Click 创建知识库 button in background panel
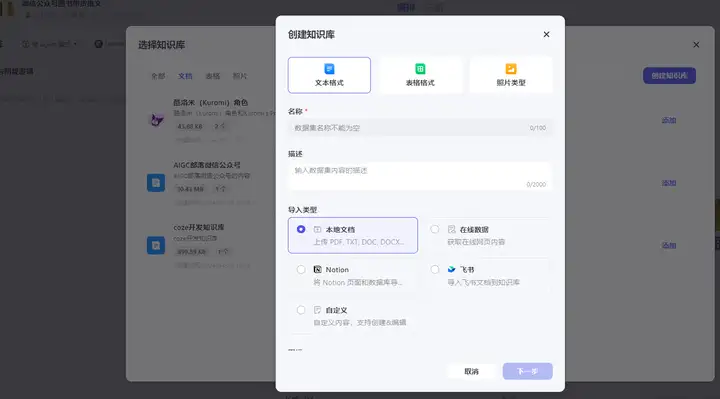This screenshot has width=720, height=399. pos(669,76)
